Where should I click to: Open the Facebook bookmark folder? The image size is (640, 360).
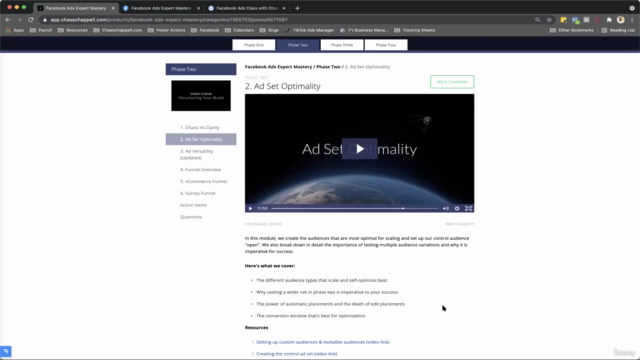pos(205,30)
